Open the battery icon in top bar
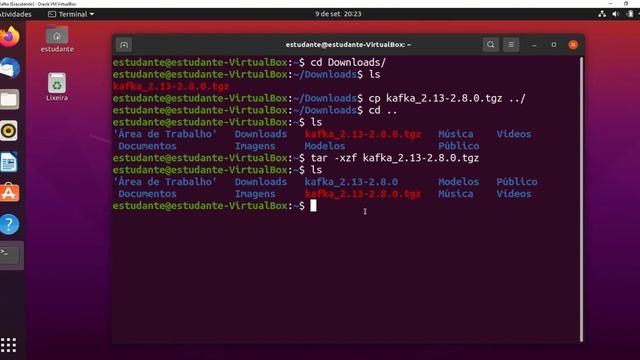This screenshot has height=360, width=640. click(631, 14)
